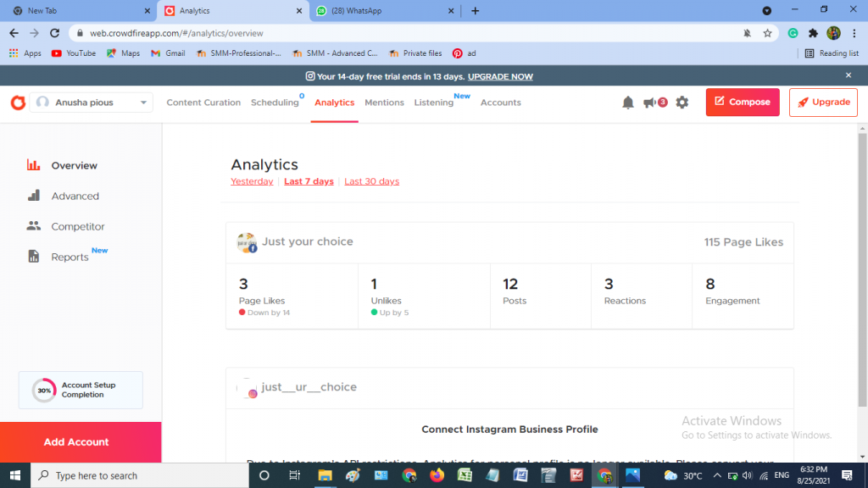Open the Scheduling tab
The width and height of the screenshot is (868, 488).
(275, 103)
